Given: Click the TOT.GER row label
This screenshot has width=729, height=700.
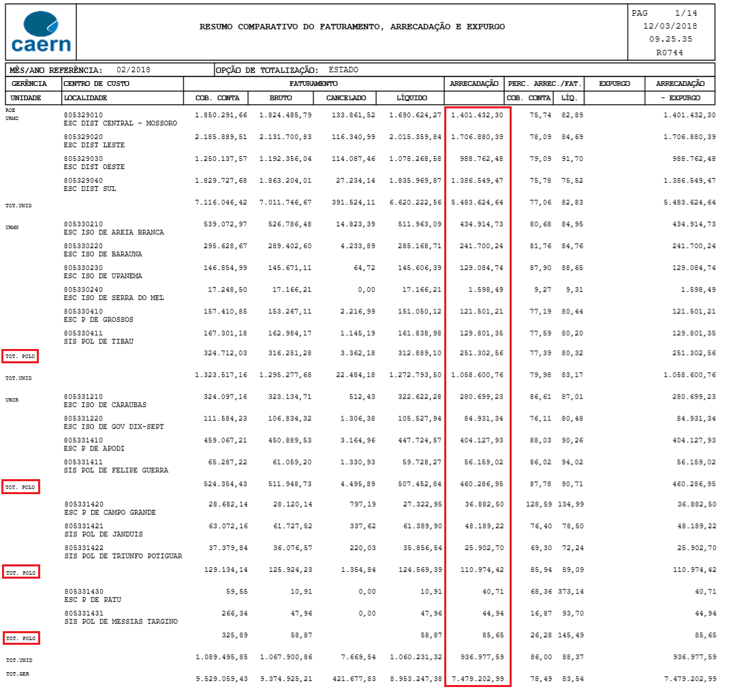Looking at the screenshot, I should (18, 680).
